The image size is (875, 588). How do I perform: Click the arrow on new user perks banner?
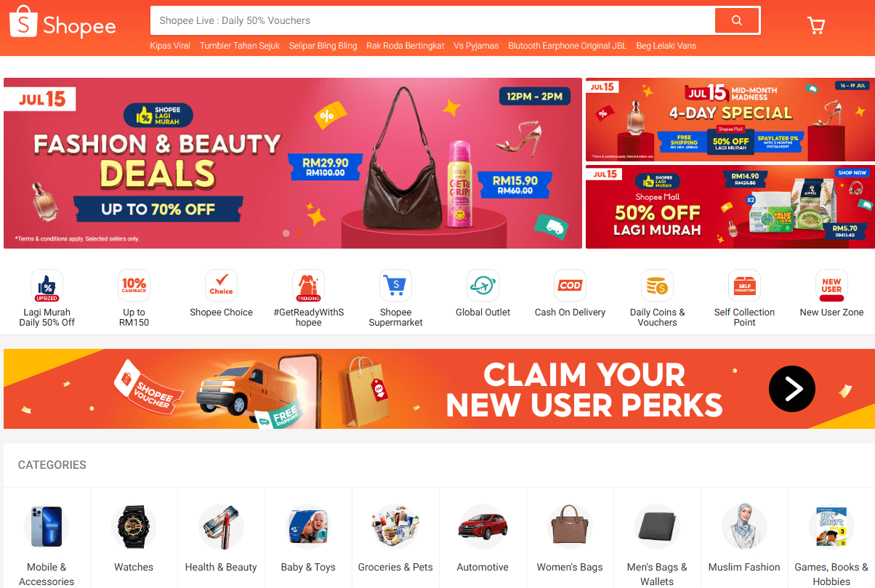[x=792, y=389]
